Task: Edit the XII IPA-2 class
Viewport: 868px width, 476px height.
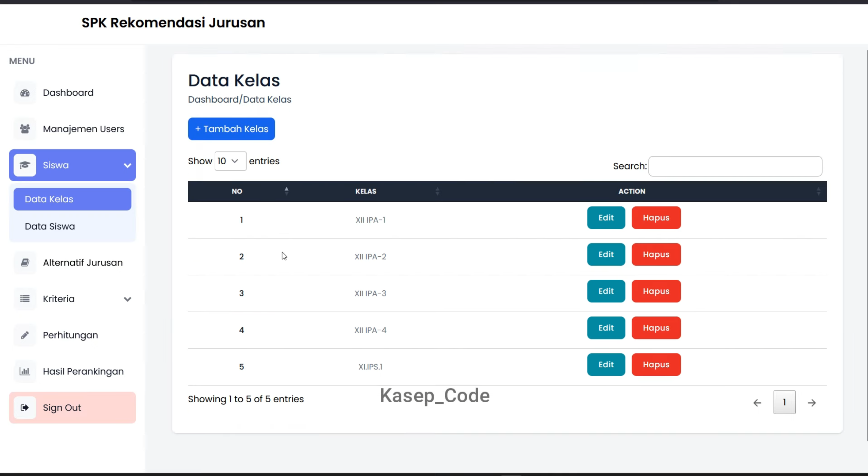Action: 606,254
